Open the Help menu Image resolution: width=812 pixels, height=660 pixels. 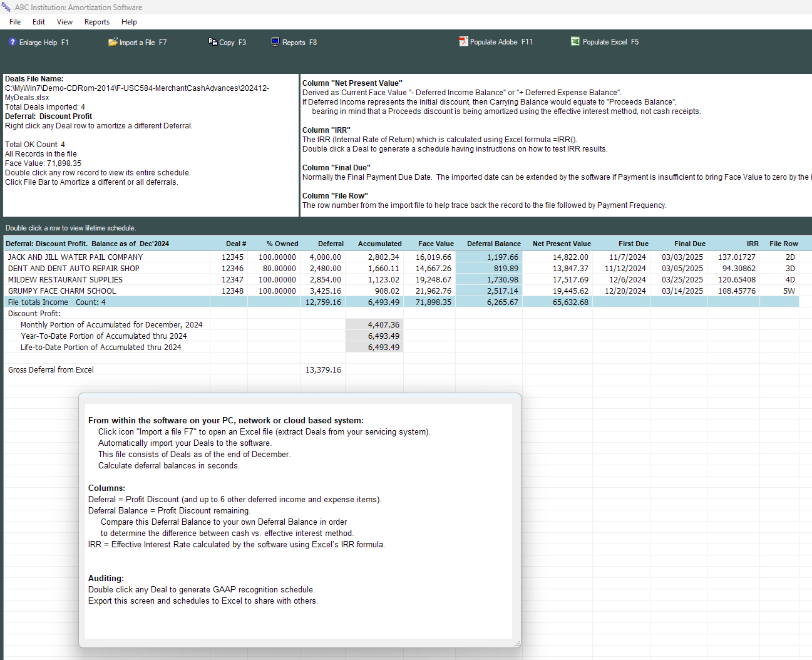pyautogui.click(x=129, y=22)
